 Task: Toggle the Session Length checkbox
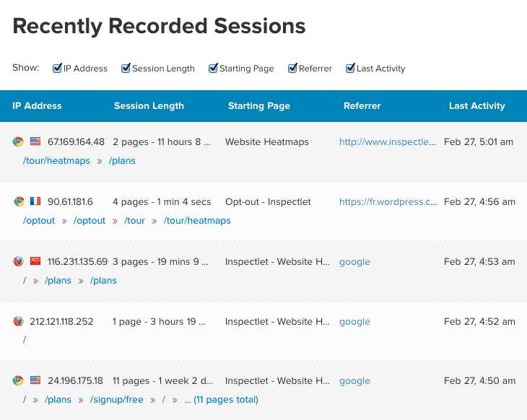tap(126, 69)
